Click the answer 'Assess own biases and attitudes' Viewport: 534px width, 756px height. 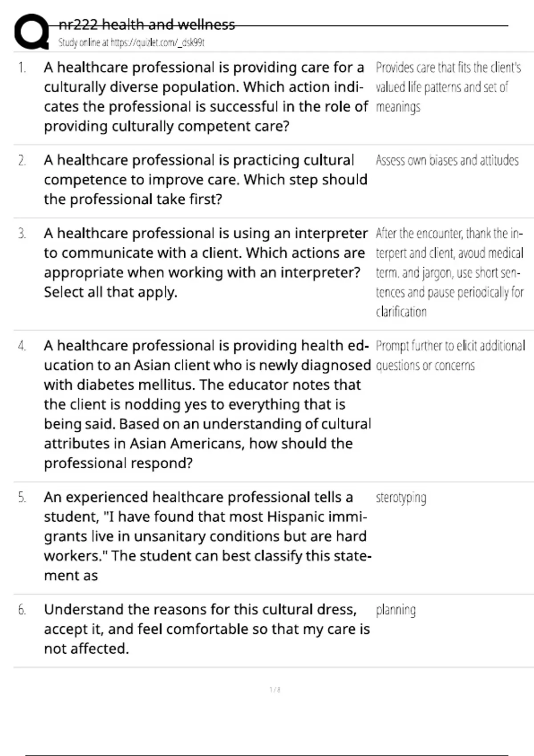(447, 160)
